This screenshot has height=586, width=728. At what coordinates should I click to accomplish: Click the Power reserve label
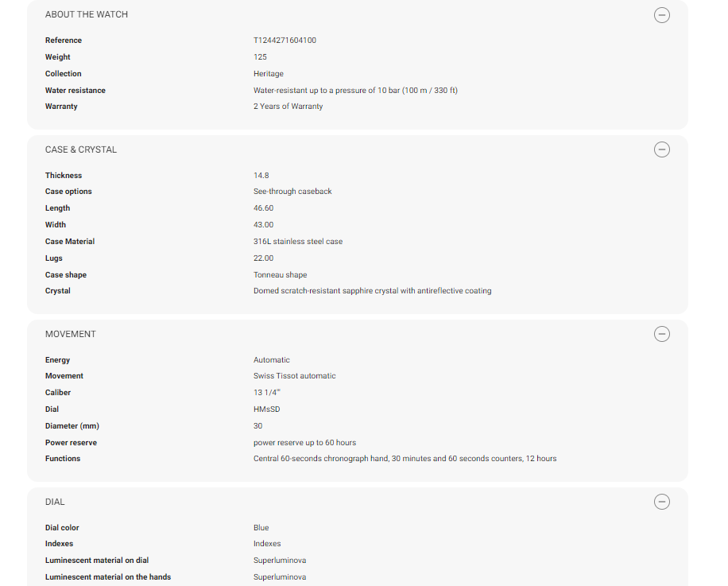tap(71, 443)
